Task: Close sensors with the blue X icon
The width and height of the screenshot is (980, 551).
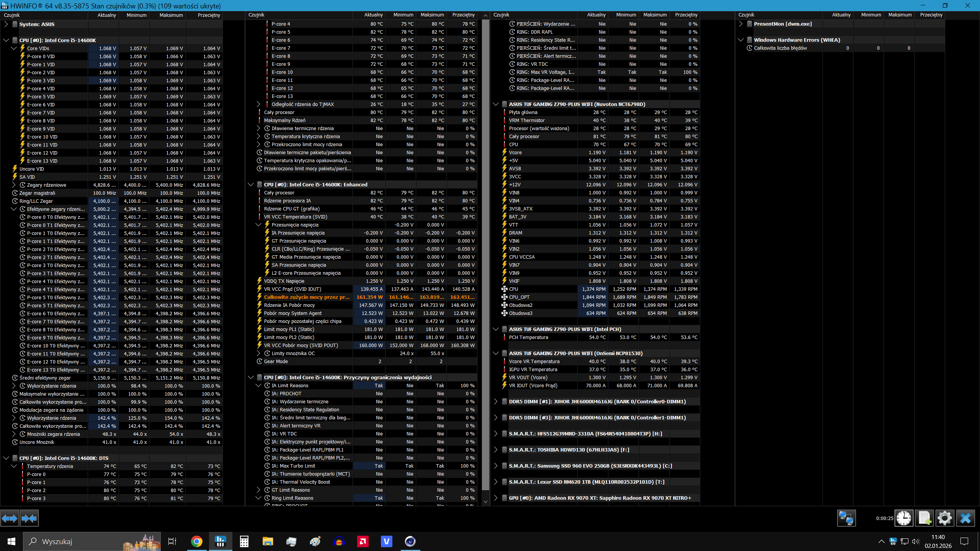Action: [x=965, y=518]
